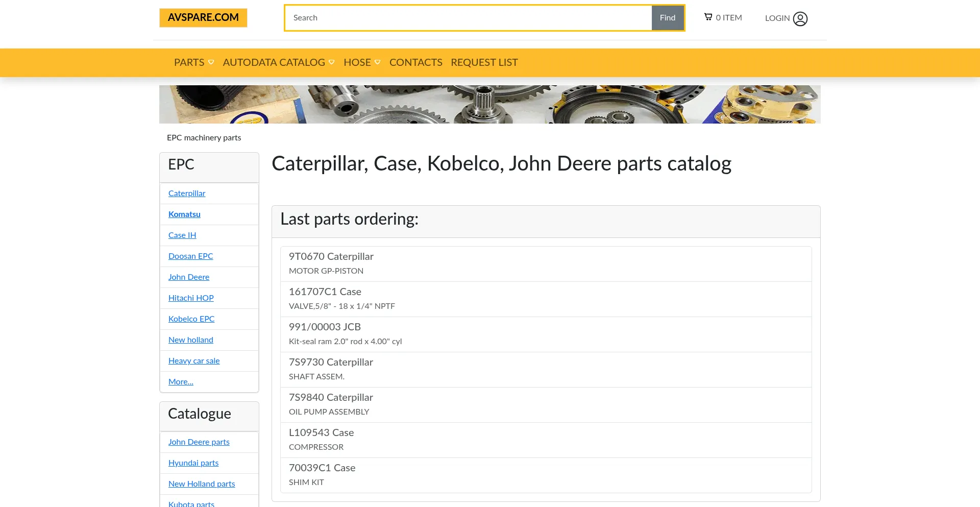The image size is (980, 507).
Task: Click the AVSPARE.COM logo
Action: (203, 18)
